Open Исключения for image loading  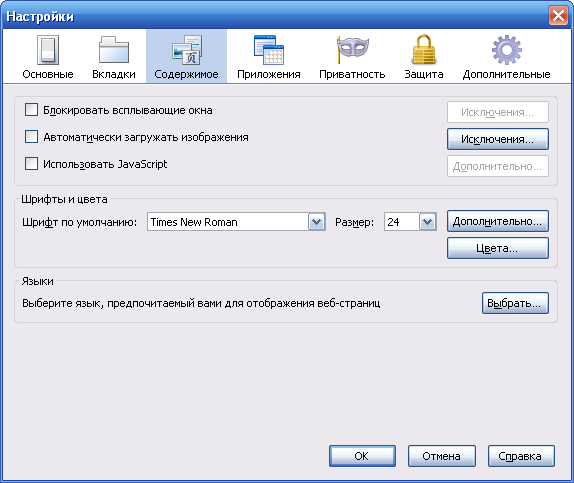[x=497, y=139]
